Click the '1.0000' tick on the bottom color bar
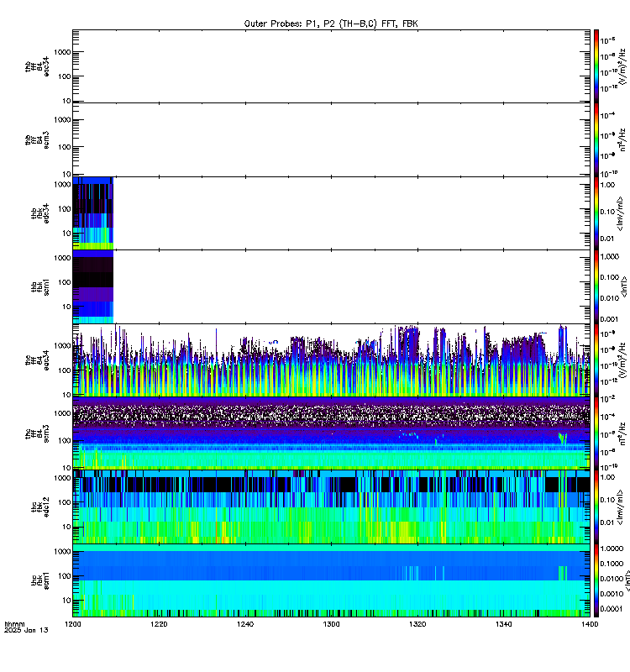 tap(612, 549)
